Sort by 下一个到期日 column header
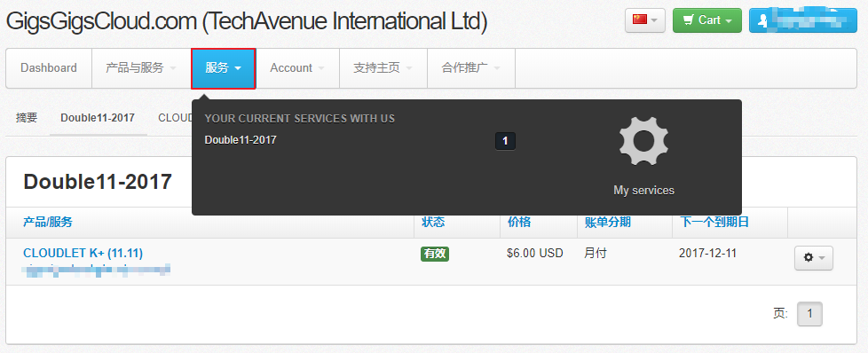The image size is (868, 353). point(714,223)
